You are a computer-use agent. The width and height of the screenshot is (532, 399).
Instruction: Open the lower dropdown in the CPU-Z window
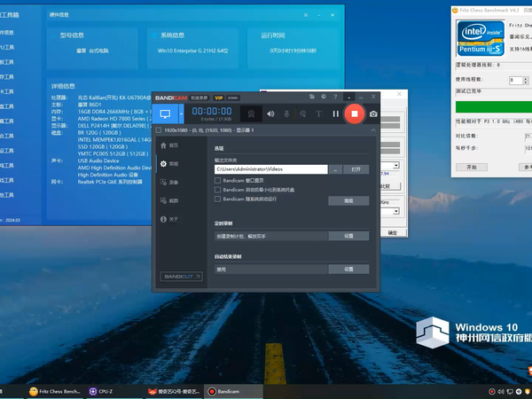(x=395, y=211)
